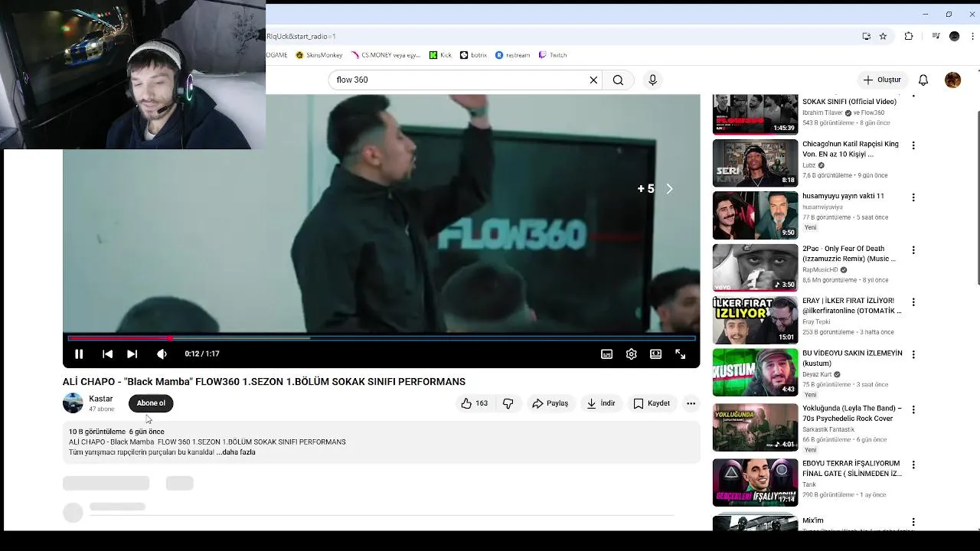Open the browser extensions puzzle icon
The width and height of the screenshot is (980, 551).
pyautogui.click(x=909, y=36)
